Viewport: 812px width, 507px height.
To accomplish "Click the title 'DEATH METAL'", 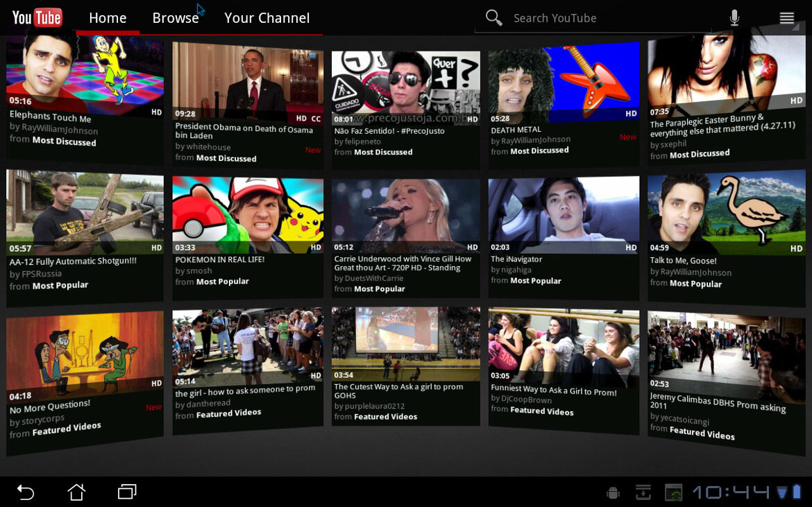I will point(516,130).
